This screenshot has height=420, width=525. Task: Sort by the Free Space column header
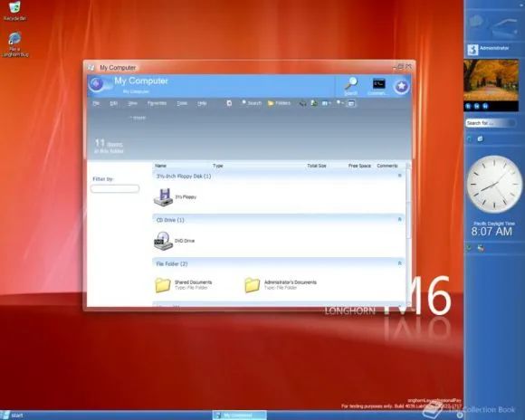[359, 166]
